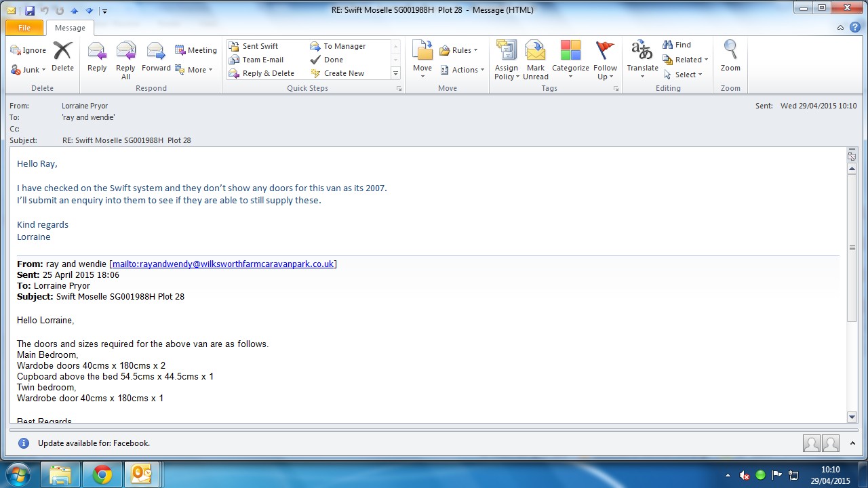This screenshot has width=868, height=488.
Task: Open the Rules dropdown menu
Action: [x=459, y=50]
